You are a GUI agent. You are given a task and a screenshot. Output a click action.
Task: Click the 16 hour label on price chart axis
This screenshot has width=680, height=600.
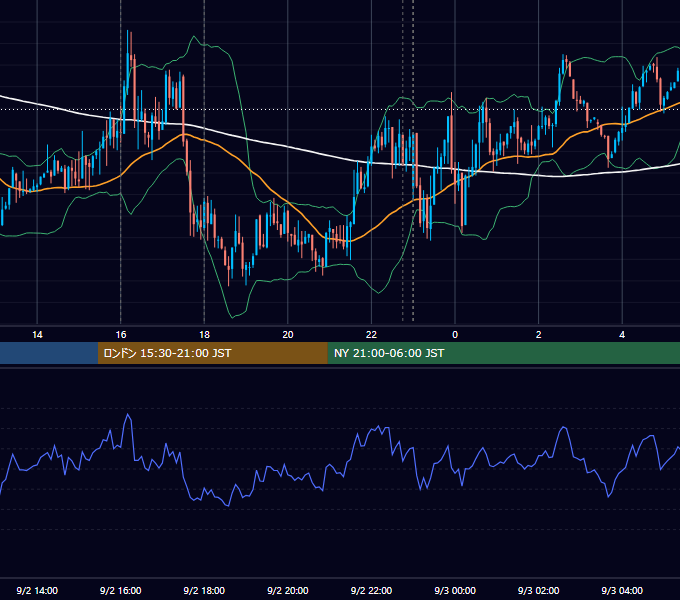[x=121, y=335]
